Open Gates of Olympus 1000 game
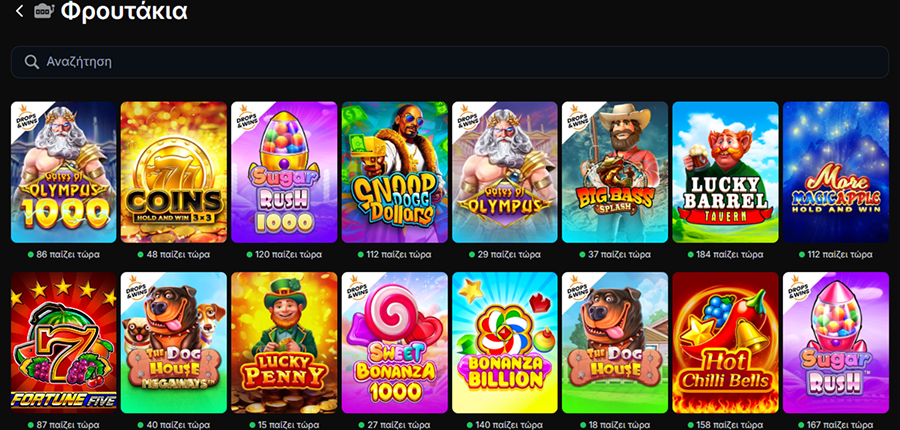Viewport: 900px width, 430px height. [64, 172]
